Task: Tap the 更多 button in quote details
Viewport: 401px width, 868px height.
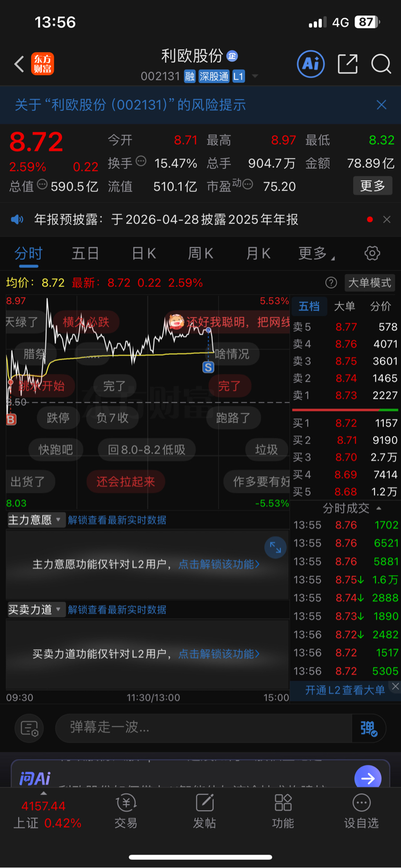Action: 372,186
